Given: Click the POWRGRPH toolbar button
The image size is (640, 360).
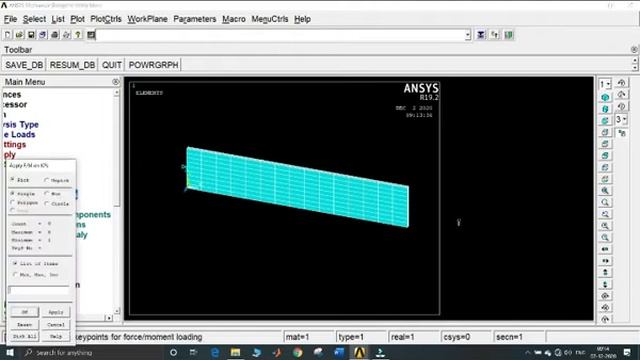Looking at the screenshot, I should [x=153, y=65].
